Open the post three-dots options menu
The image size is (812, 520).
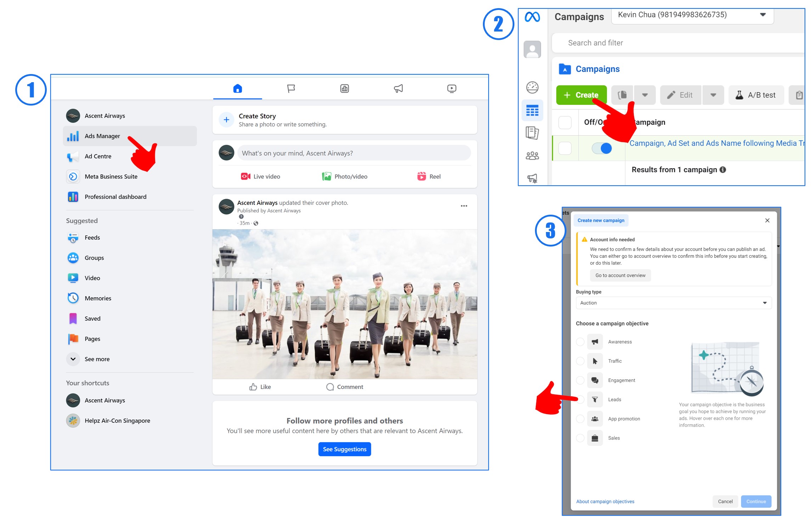click(x=464, y=206)
